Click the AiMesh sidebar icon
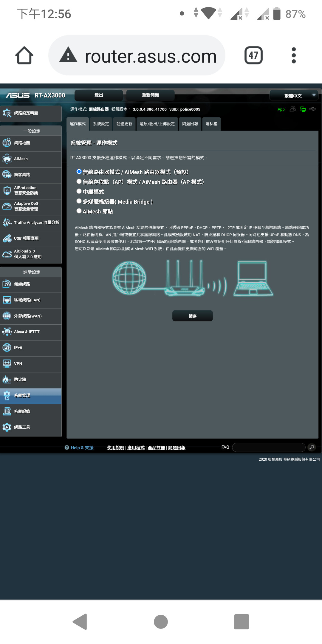This screenshot has width=322, height=644. (x=7, y=159)
